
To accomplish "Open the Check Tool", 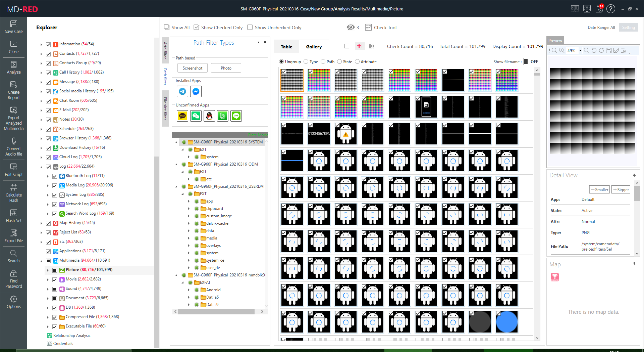I will [381, 28].
